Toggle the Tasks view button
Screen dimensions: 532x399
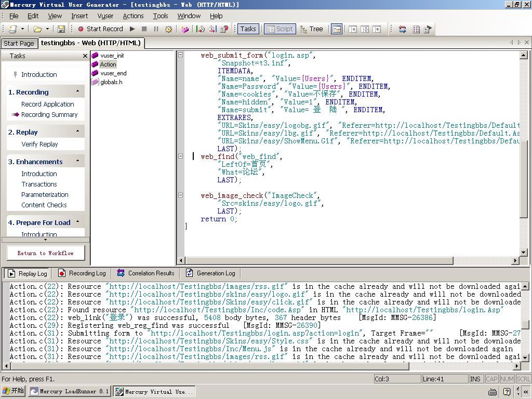click(248, 29)
